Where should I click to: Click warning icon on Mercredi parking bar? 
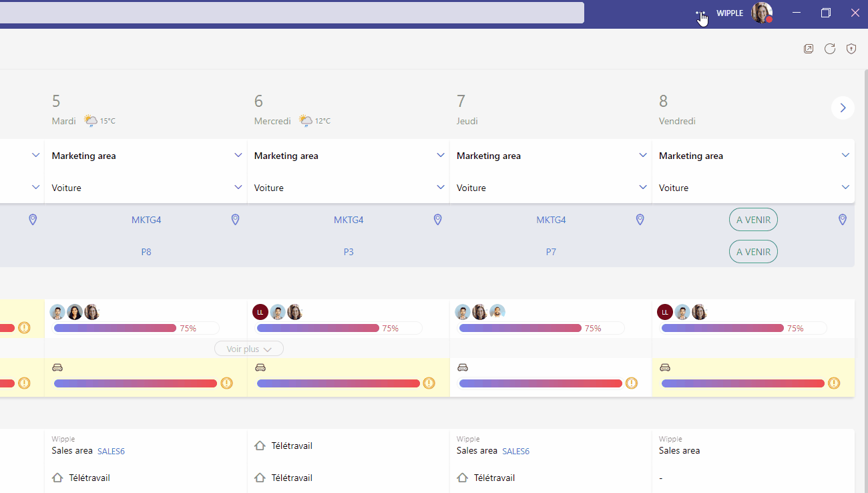(429, 383)
